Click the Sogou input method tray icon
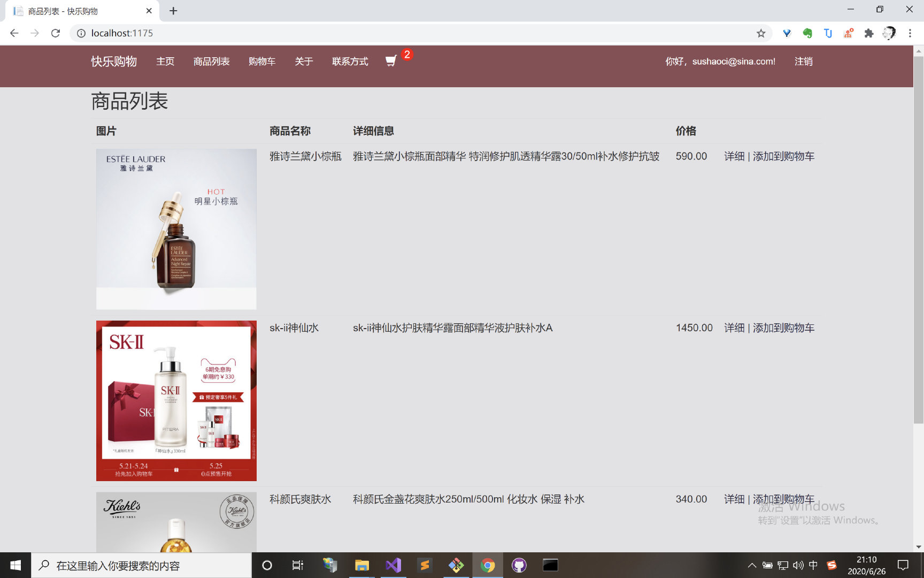The height and width of the screenshot is (578, 924). [x=831, y=565]
